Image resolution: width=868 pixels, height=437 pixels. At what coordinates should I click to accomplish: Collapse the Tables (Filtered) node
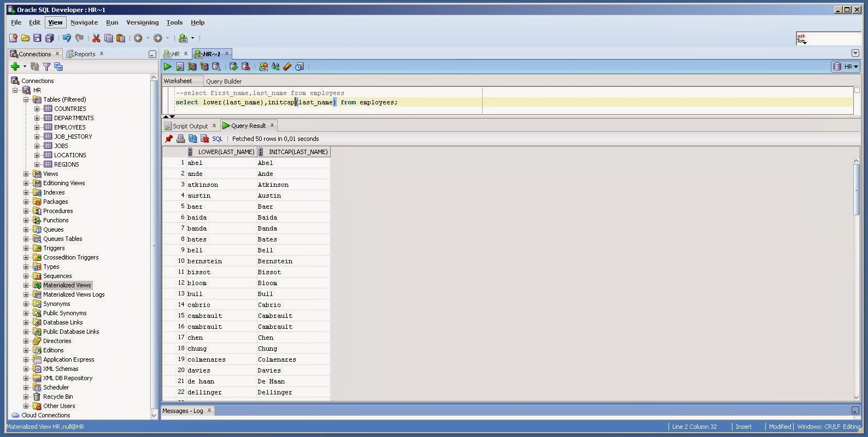[x=26, y=99]
